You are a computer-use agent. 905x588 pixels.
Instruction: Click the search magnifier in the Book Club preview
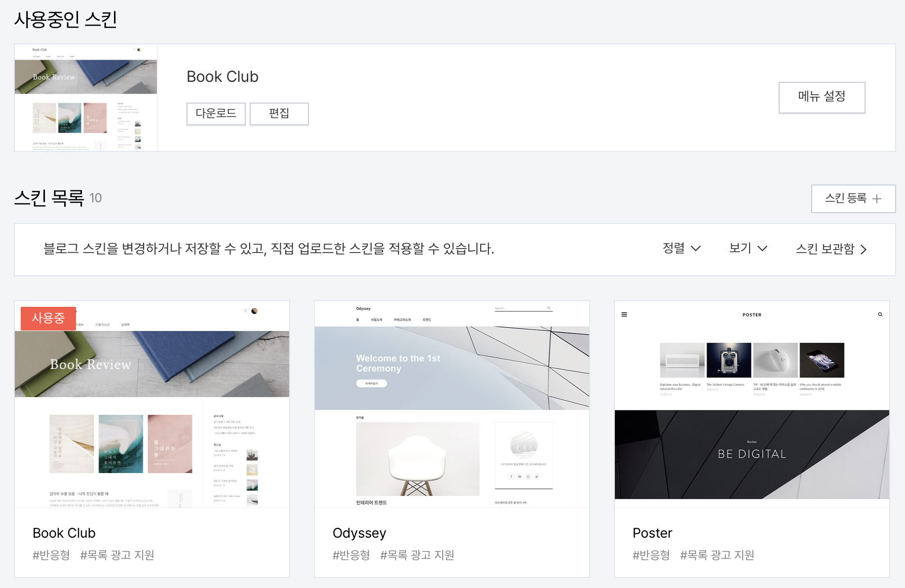245,311
